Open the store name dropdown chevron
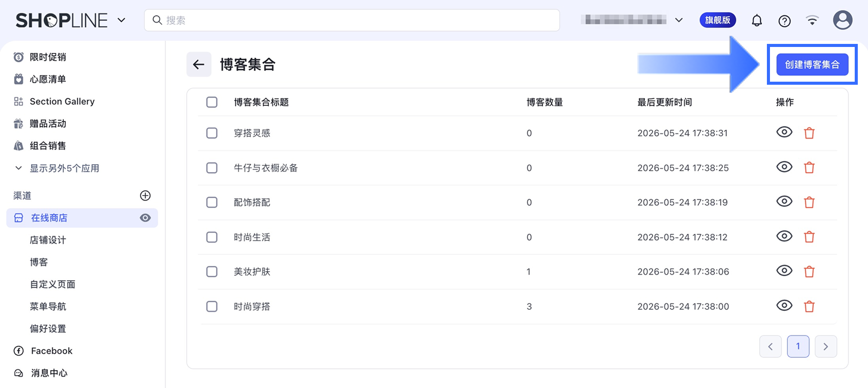The image size is (868, 388). pyautogui.click(x=679, y=20)
